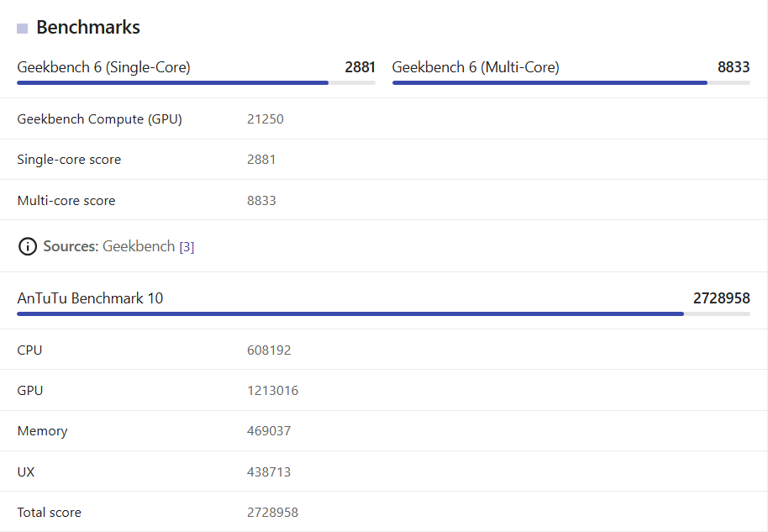Select the Single-core score row label

(x=69, y=159)
